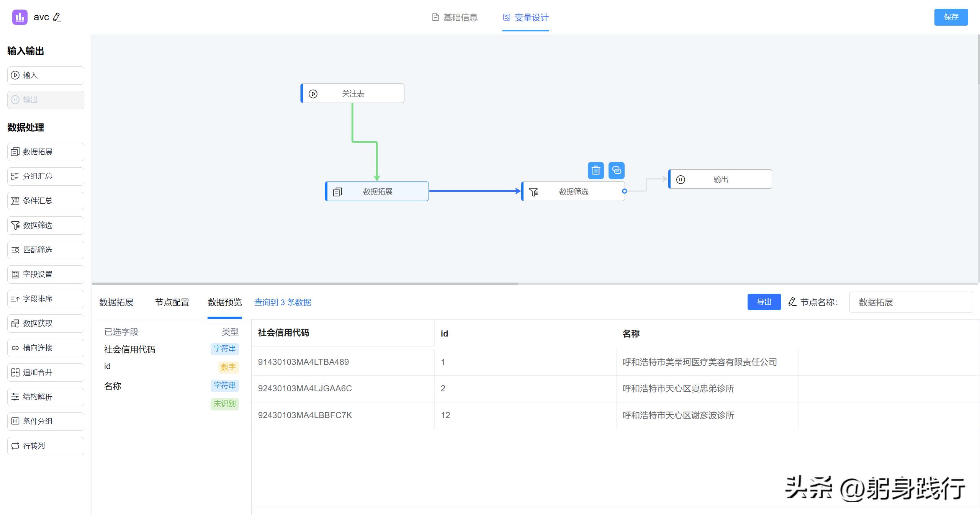980x515 pixels.
Task: Click the 导出 button
Action: (764, 302)
